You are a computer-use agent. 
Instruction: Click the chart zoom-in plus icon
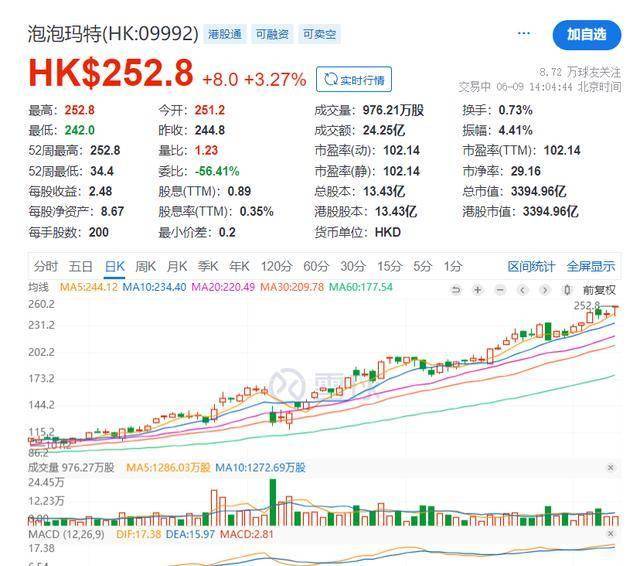pyautogui.click(x=478, y=290)
